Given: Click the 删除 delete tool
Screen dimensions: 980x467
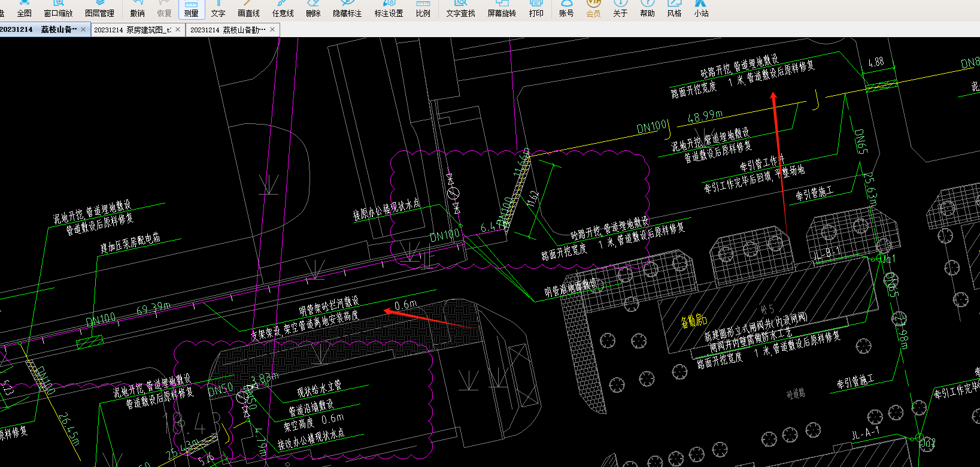Looking at the screenshot, I should [313, 9].
